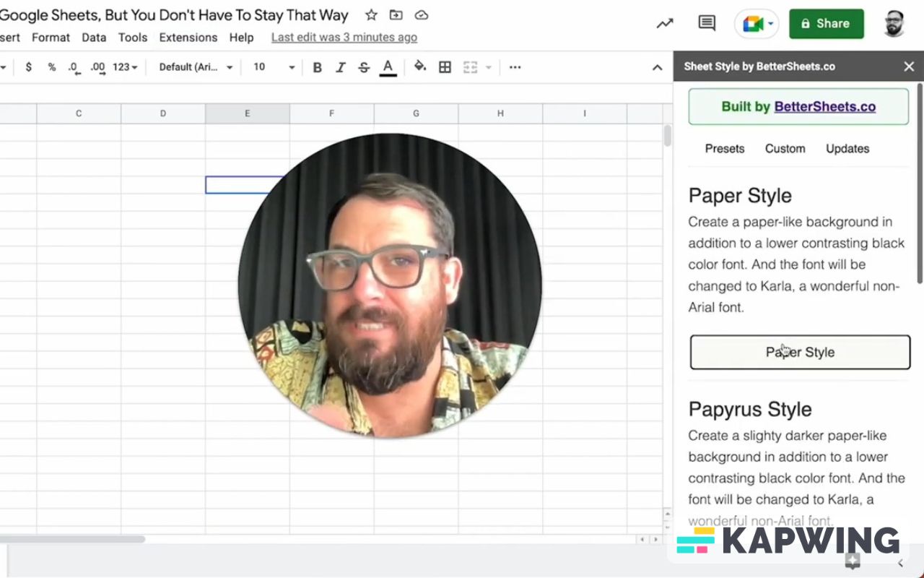Open the Format menu
This screenshot has height=578, width=924.
[51, 38]
